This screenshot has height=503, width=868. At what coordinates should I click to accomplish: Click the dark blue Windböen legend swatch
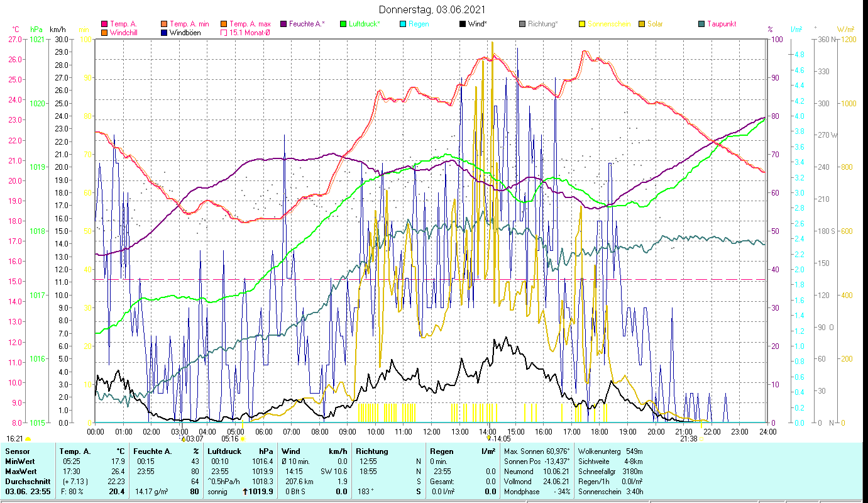tap(164, 33)
